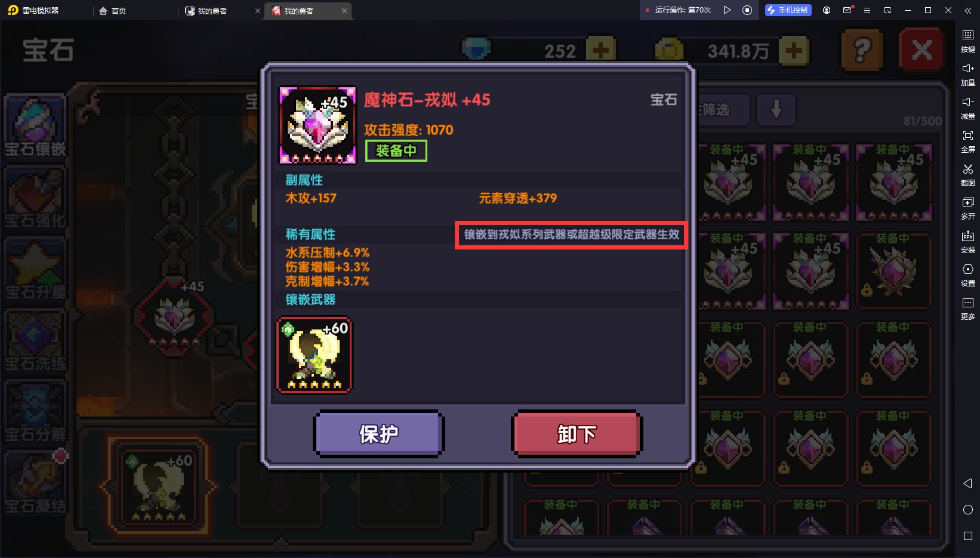
Task: Open the emulator hamburger menu
Action: point(867,10)
